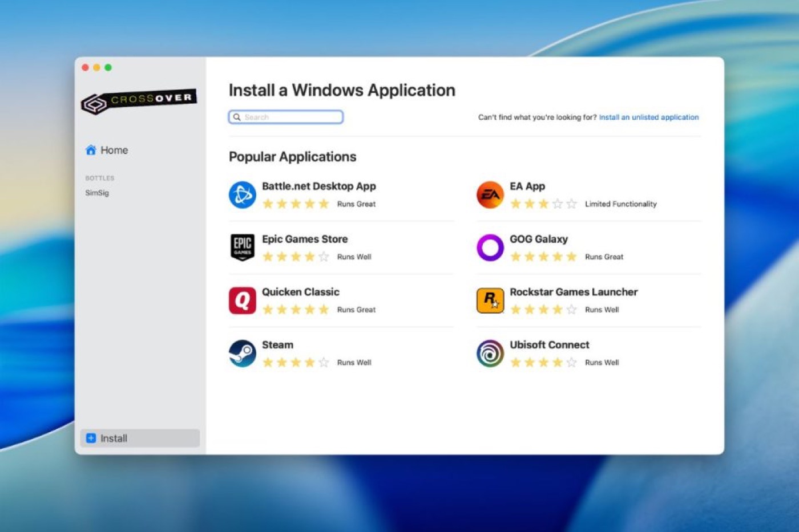Select Battle.net Desktop App title
This screenshot has height=532, width=799.
[x=319, y=186]
